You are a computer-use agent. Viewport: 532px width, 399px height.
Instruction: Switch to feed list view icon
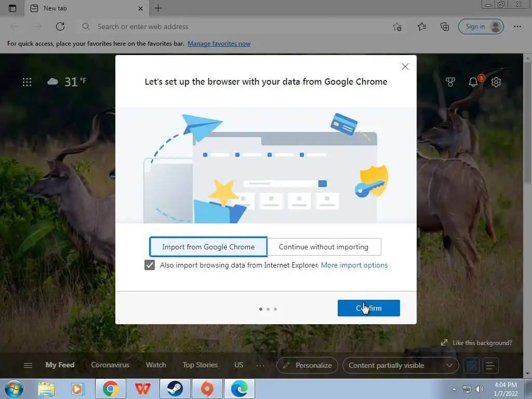490,365
